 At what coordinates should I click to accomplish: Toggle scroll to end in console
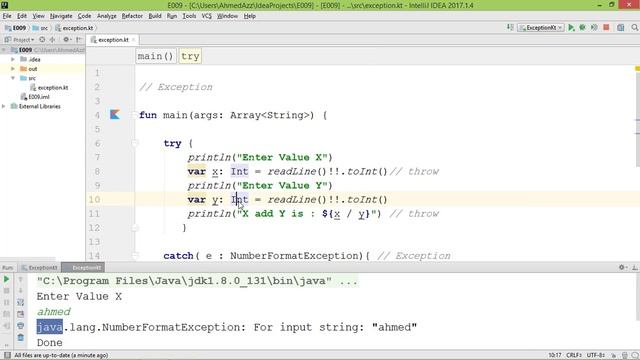click(20, 314)
